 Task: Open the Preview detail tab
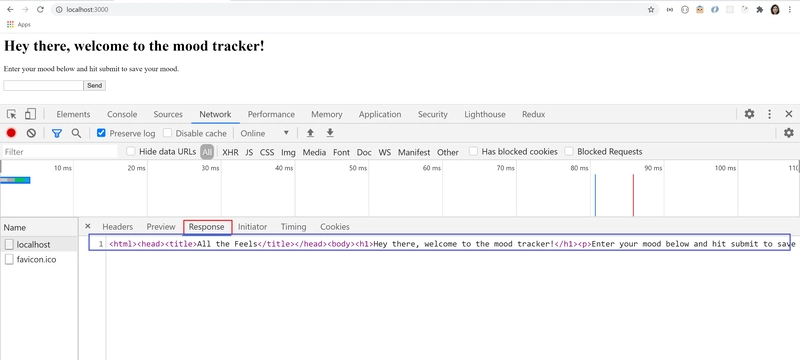[161, 227]
